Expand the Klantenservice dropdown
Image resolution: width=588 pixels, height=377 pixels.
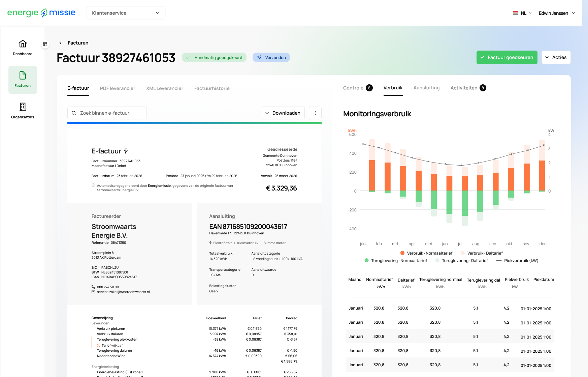coord(126,13)
